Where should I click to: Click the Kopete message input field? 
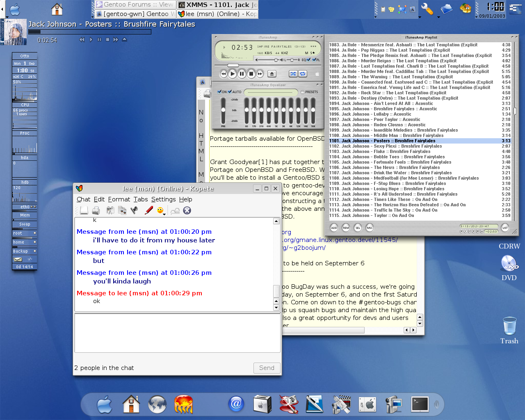click(177, 333)
